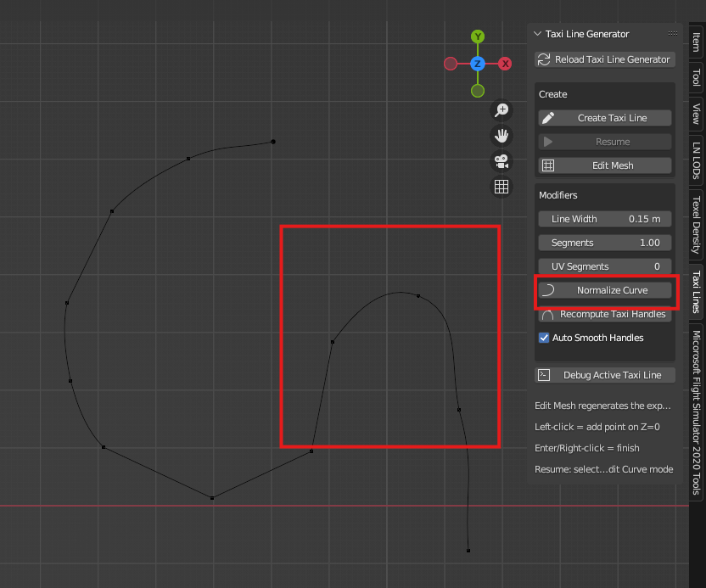Toggle the camera view icon
706x588 pixels.
(x=501, y=161)
